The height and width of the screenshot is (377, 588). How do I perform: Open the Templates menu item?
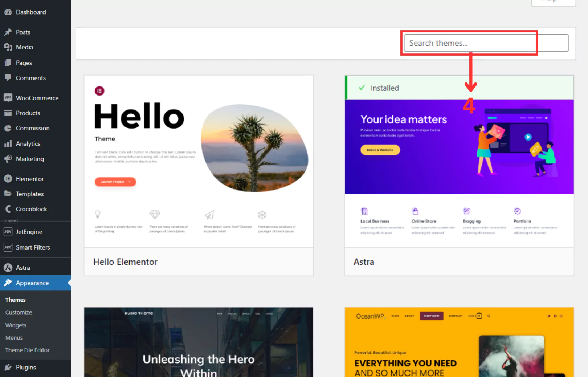pyautogui.click(x=36, y=194)
